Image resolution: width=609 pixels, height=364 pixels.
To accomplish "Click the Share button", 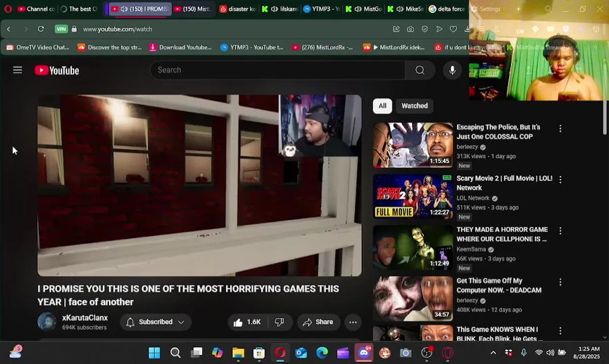I will 318,322.
